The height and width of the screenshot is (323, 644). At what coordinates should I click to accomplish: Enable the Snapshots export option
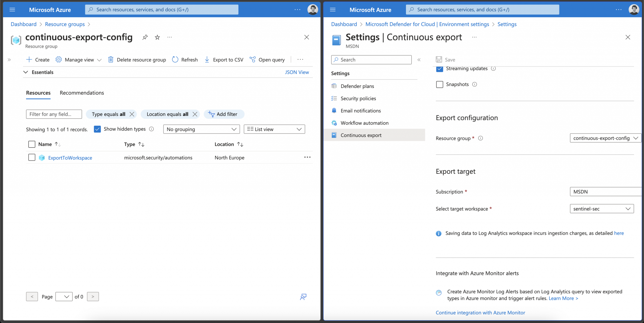coord(439,84)
